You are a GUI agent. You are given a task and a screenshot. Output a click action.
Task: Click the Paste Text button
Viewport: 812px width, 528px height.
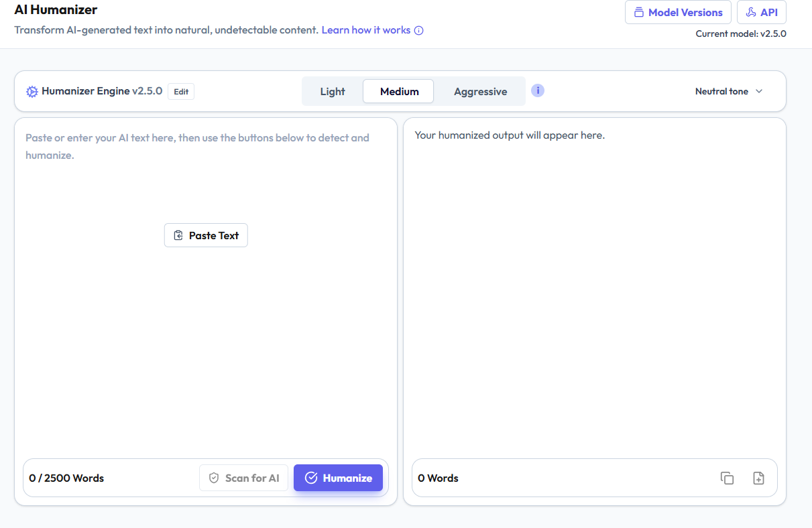pyautogui.click(x=206, y=235)
